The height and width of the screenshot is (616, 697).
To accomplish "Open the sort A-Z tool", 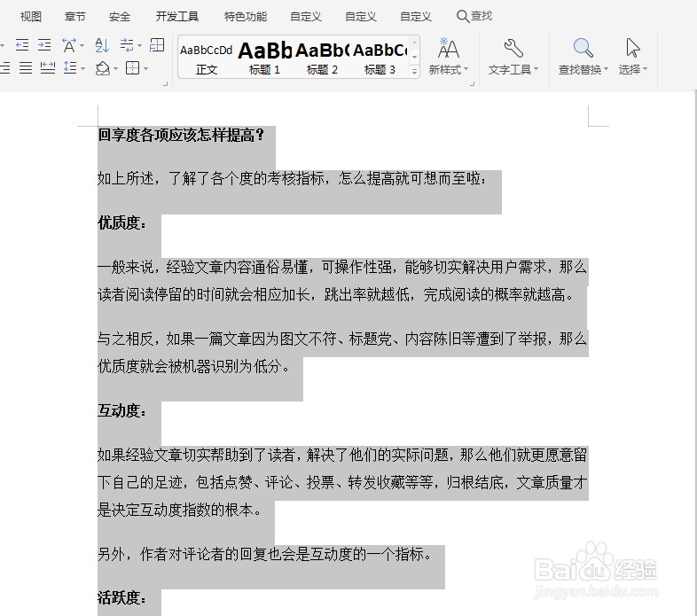I will coord(102,45).
